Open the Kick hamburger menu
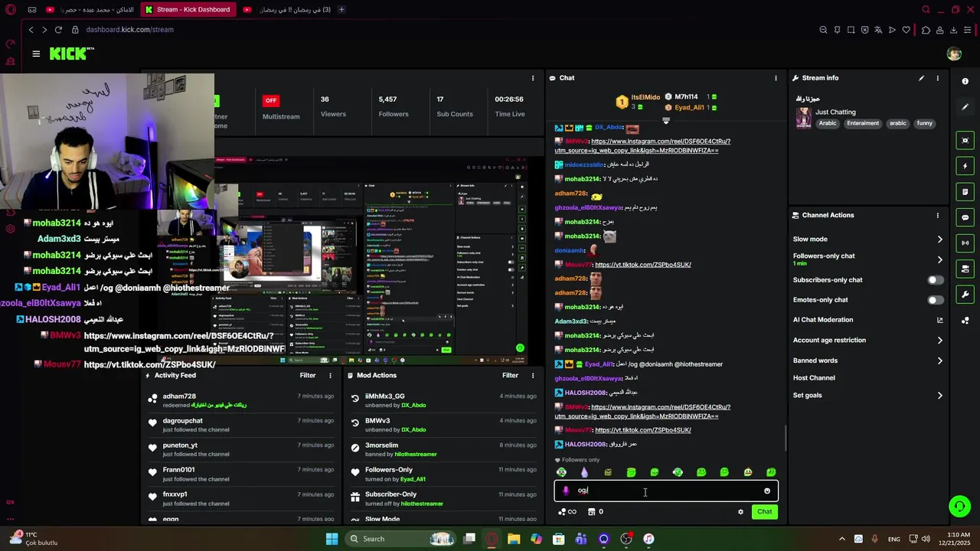 (x=36, y=54)
